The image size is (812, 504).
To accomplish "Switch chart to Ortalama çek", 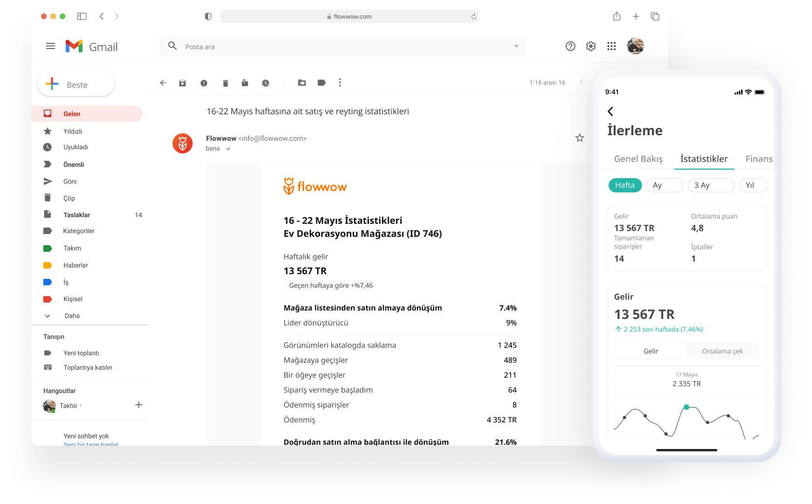I will 722,351.
